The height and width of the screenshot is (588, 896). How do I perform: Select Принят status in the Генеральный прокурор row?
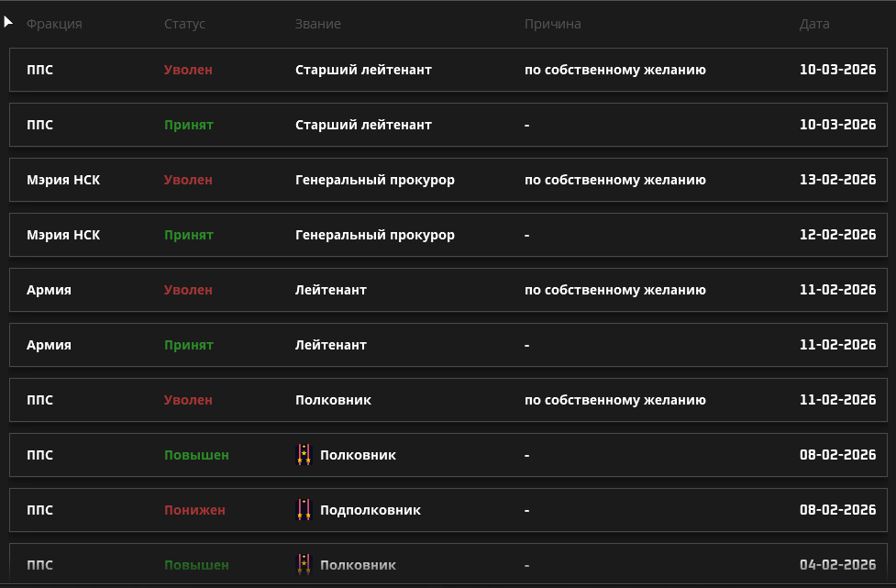click(188, 235)
